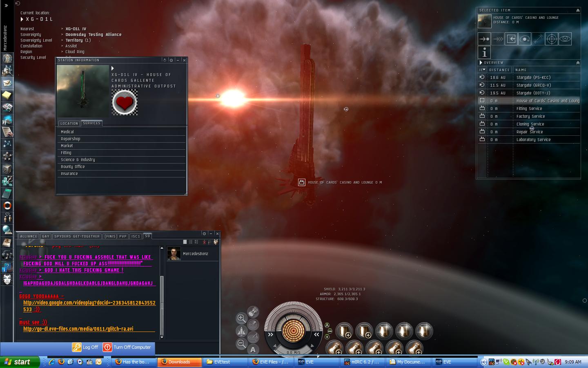Open the Alliance chat tab
The height and width of the screenshot is (368, 588).
(29, 236)
